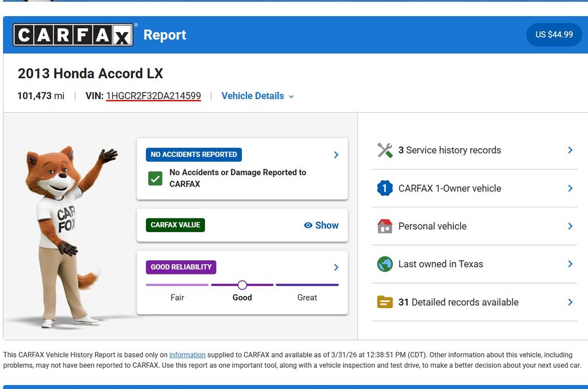
Task: Click the green no-accidents checkmark box
Action: point(155,178)
